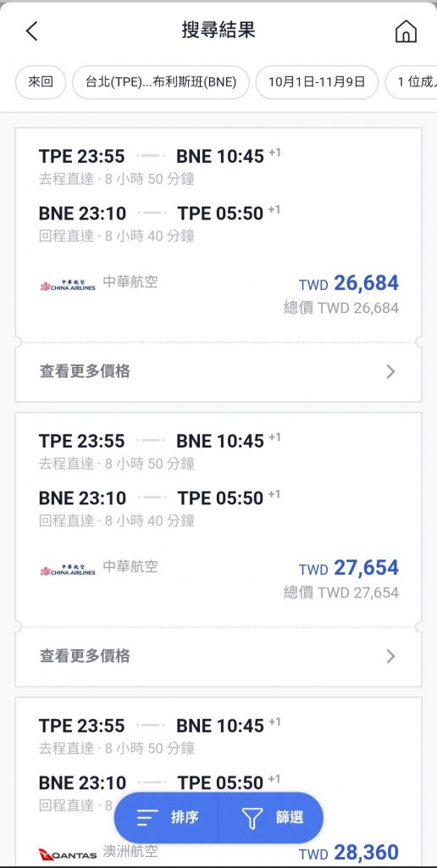This screenshot has width=437, height=868.
Task: Change route 台北(TPE)...布利斯班(BNE) chip
Action: (161, 82)
